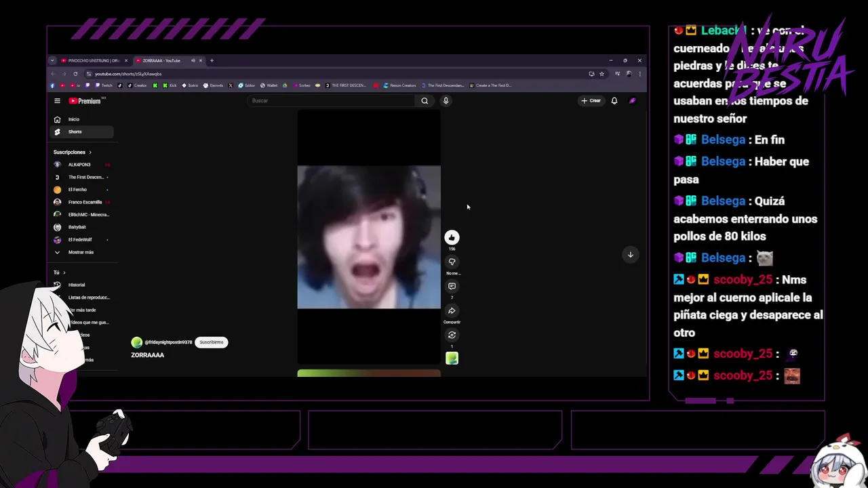
Task: Open ElRichMC - Minecraft subscription
Action: (81, 215)
